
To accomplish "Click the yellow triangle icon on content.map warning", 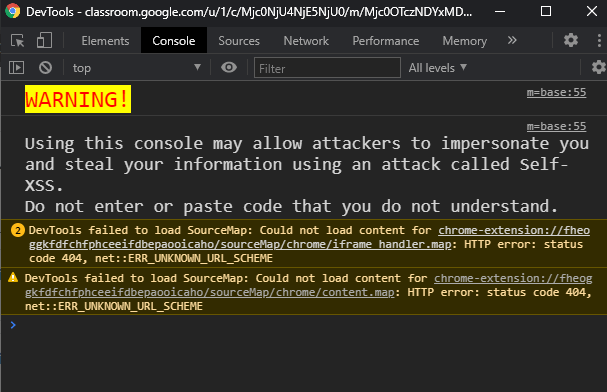I will pyautogui.click(x=13, y=277).
